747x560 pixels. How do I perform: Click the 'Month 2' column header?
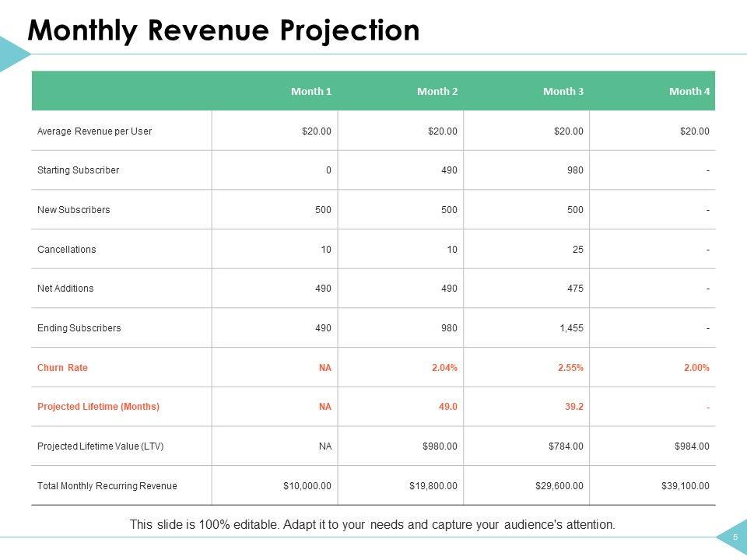(x=437, y=92)
